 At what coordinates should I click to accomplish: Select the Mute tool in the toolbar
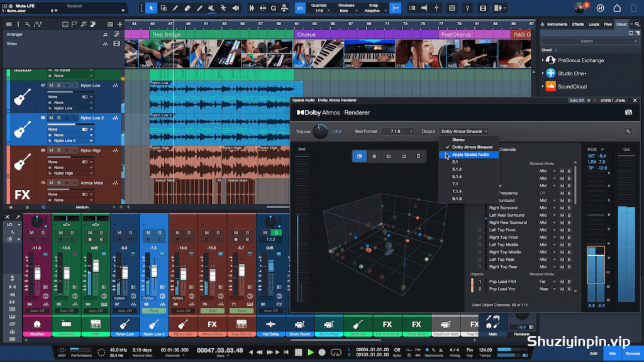coord(211,8)
